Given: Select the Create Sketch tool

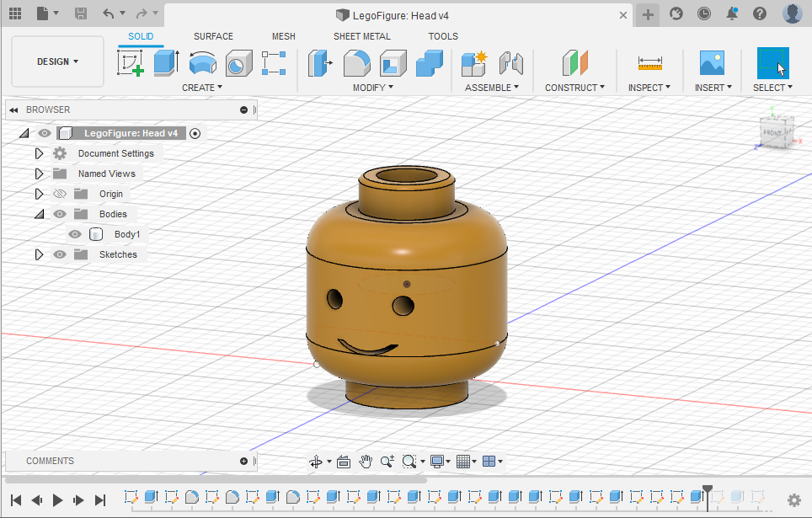Looking at the screenshot, I should tap(130, 63).
